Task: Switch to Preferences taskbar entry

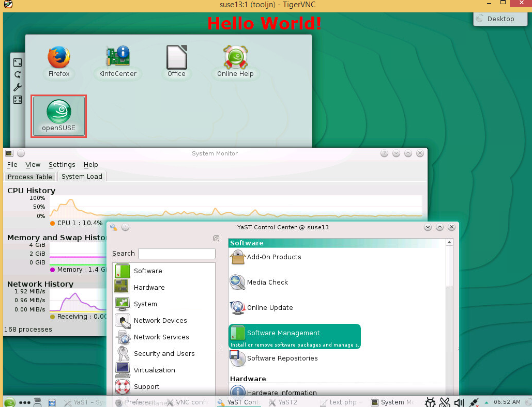Action: (135, 402)
